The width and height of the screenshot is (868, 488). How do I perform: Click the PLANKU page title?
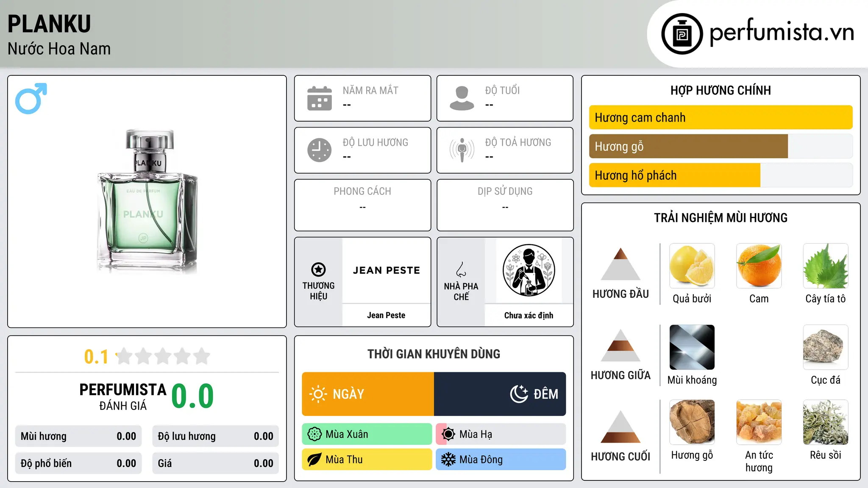tap(49, 24)
